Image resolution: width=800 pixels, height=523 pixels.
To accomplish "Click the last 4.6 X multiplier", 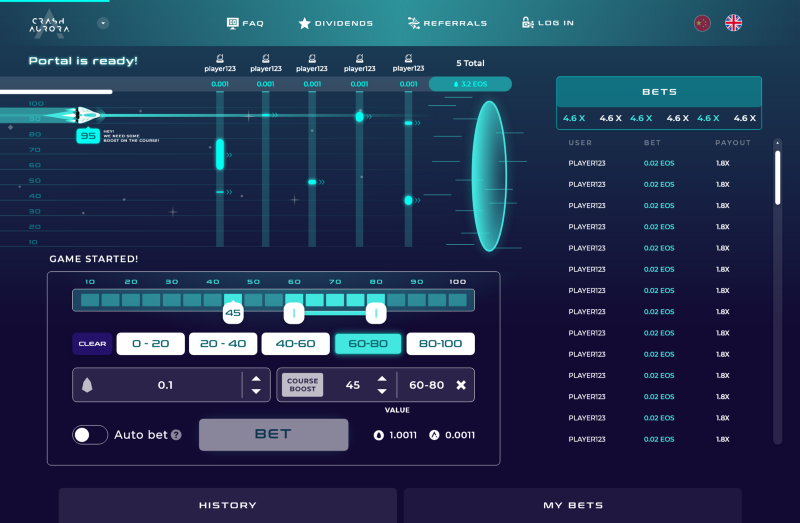I will click(744, 118).
